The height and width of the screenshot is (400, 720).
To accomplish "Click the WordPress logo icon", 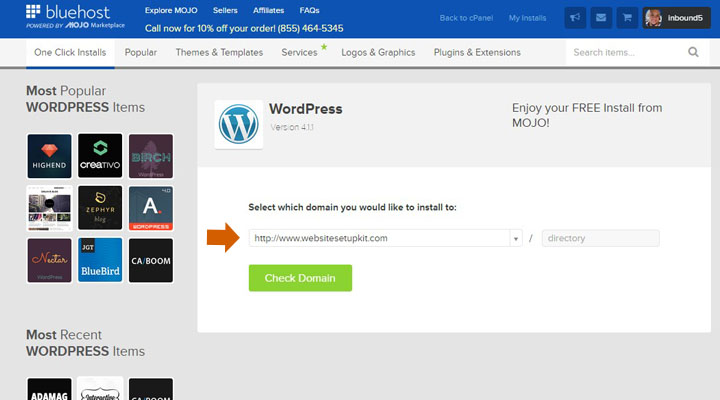I will pyautogui.click(x=238, y=124).
